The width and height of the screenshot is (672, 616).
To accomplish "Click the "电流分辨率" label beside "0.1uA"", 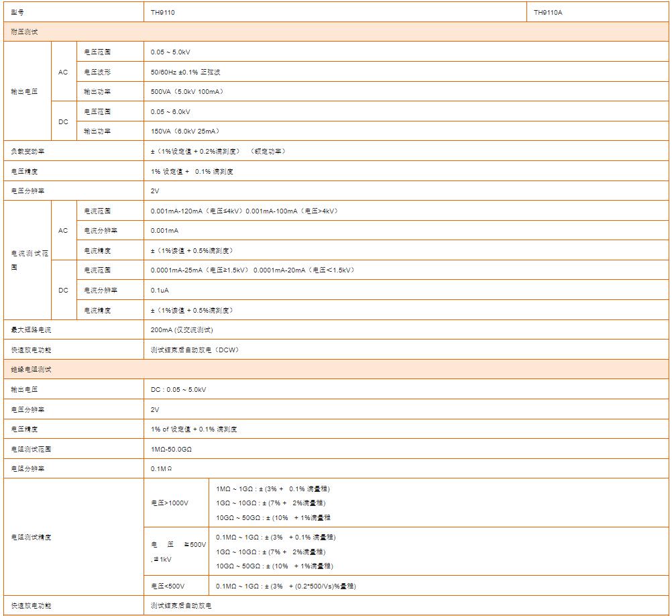I will 101,290.
